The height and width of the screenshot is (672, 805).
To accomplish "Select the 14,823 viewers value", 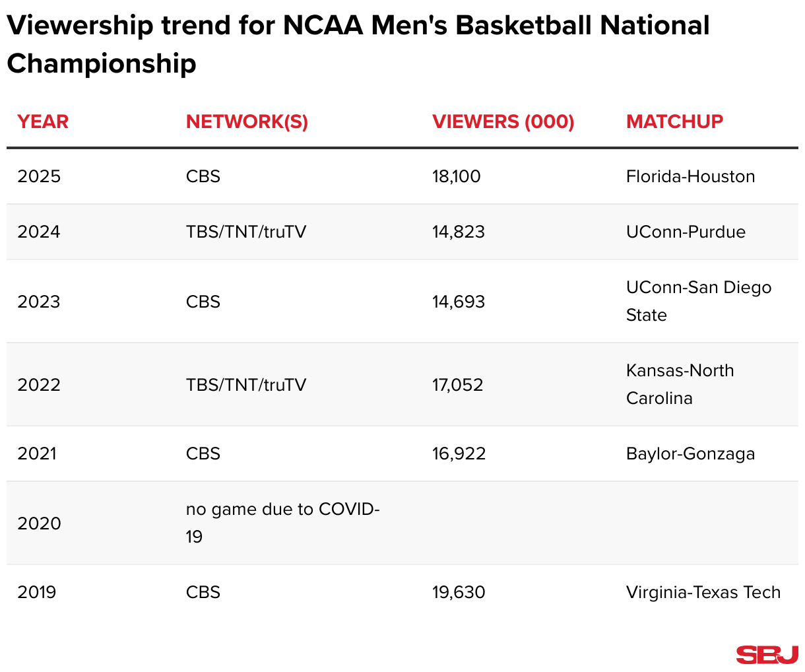I will [x=459, y=232].
